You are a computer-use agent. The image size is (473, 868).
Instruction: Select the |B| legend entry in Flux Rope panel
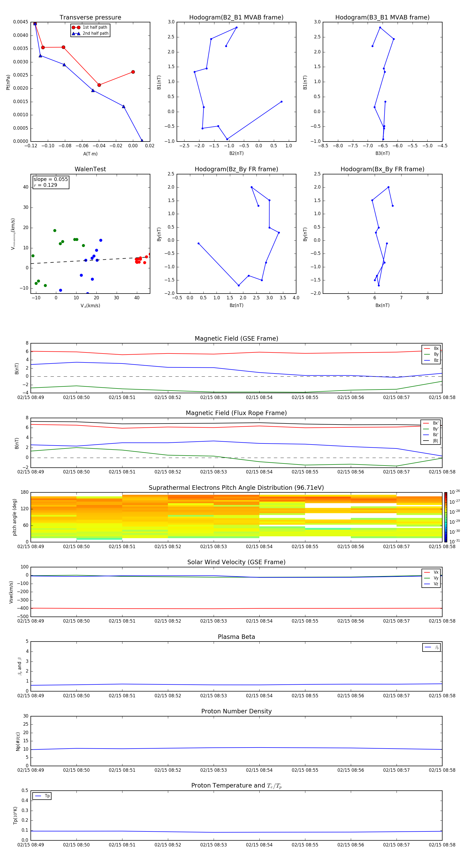(431, 441)
